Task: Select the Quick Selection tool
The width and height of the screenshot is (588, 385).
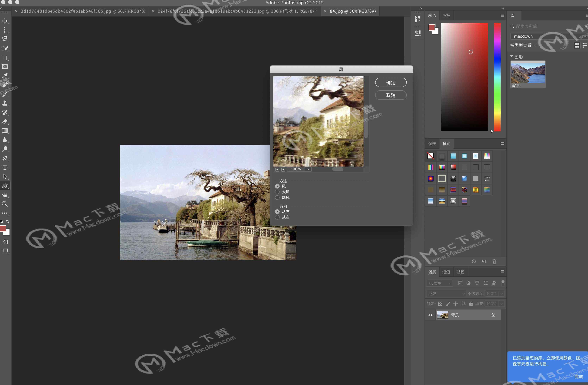Action: click(5, 48)
